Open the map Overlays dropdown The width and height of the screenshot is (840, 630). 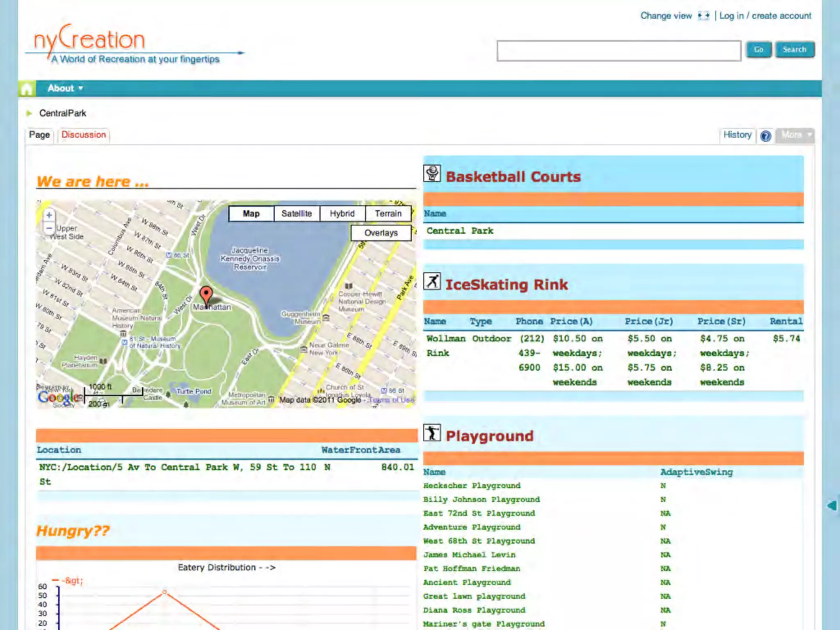(381, 233)
